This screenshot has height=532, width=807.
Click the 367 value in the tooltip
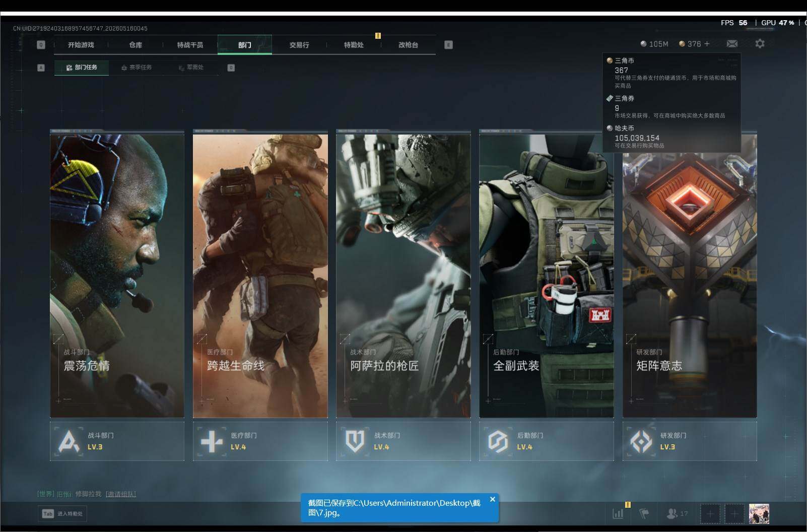(621, 71)
